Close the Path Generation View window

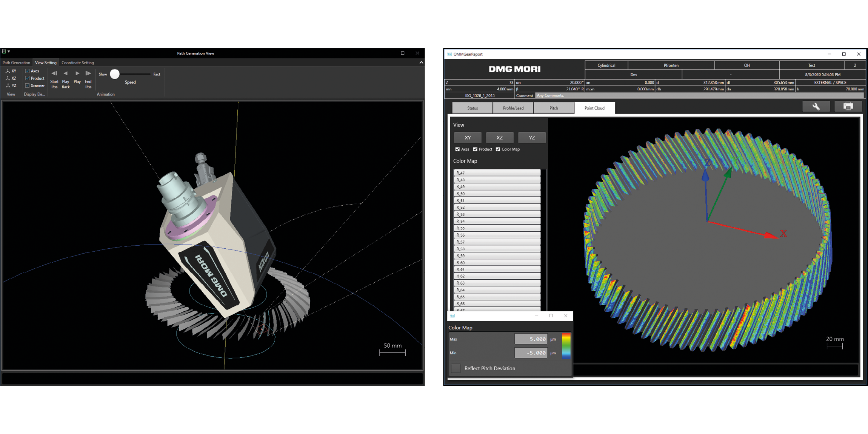[x=417, y=53]
